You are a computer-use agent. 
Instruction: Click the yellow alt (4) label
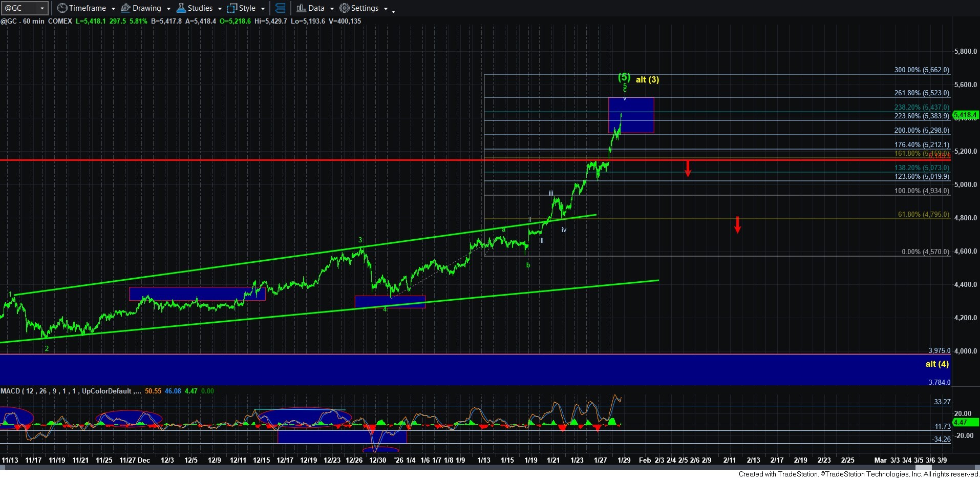pyautogui.click(x=936, y=364)
